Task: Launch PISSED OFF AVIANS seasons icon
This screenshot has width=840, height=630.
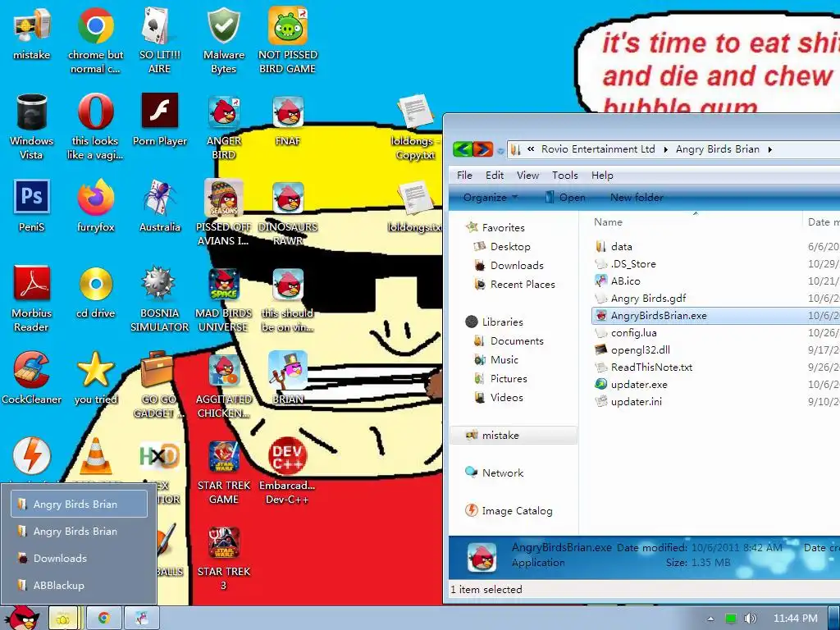Action: coord(223,212)
